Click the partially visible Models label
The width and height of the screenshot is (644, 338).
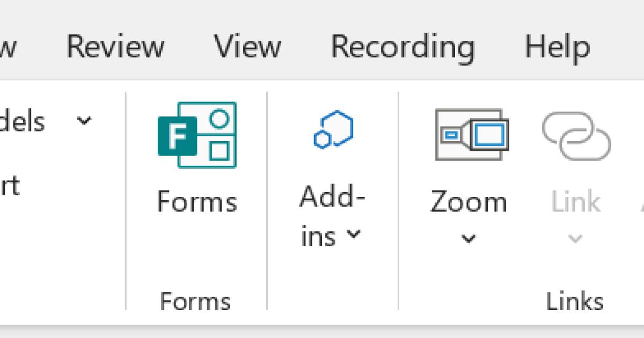(23, 121)
